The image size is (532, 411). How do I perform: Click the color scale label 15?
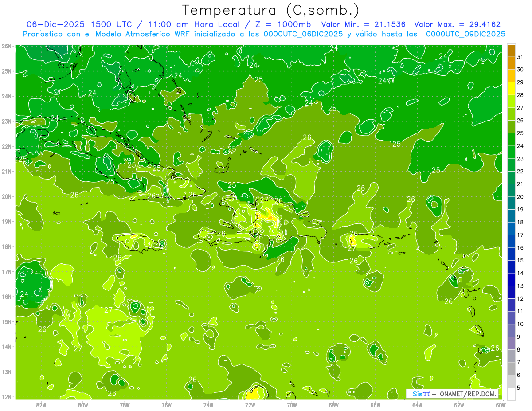point(520,260)
